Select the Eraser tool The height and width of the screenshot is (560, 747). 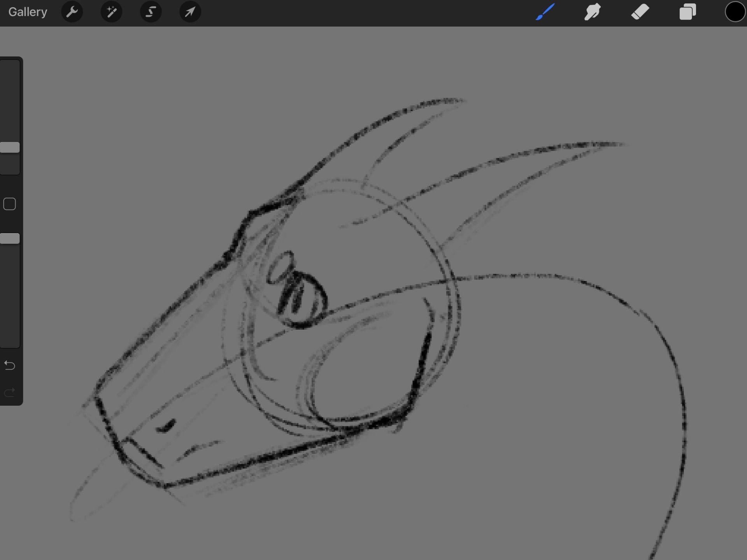pyautogui.click(x=640, y=12)
